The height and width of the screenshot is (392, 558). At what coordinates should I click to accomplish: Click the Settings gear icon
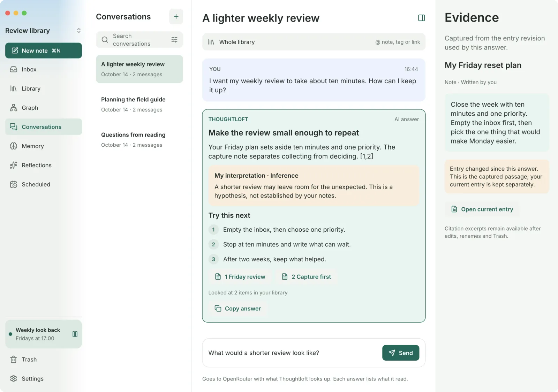(14, 378)
